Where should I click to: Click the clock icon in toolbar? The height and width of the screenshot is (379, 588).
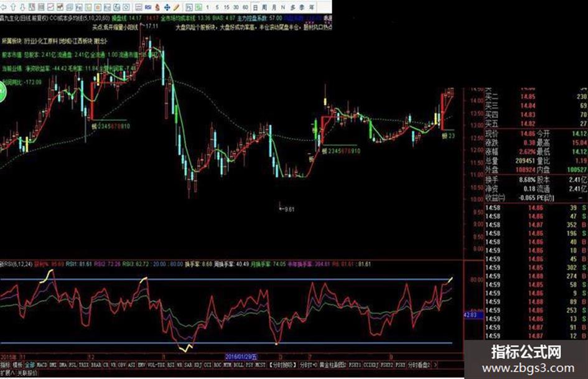[127, 7]
